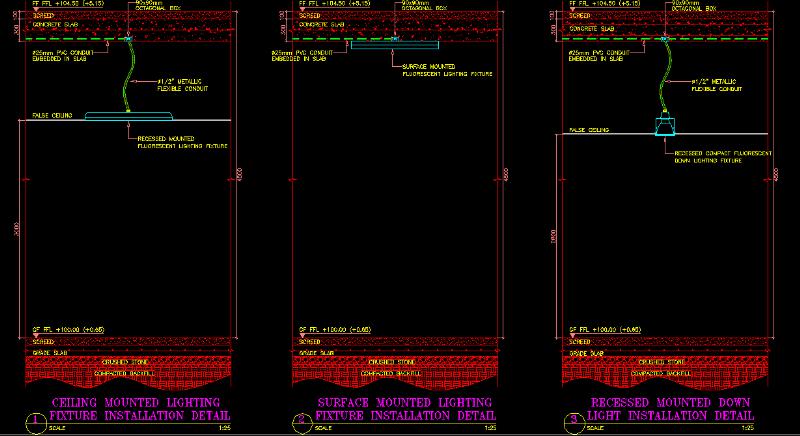Click 'GF FFL +100.00' level text in middle detail
800x436 pixels.
334,329
